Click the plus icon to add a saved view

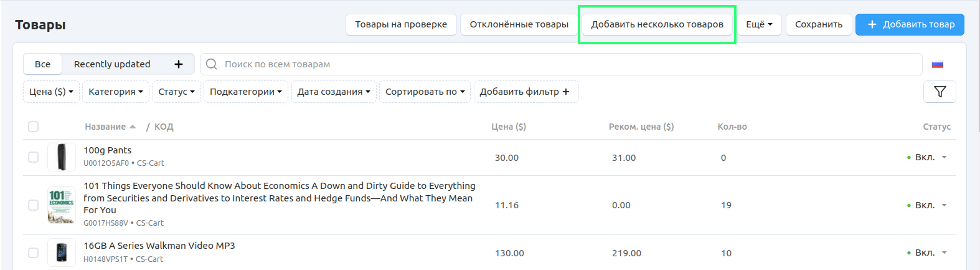click(x=179, y=64)
